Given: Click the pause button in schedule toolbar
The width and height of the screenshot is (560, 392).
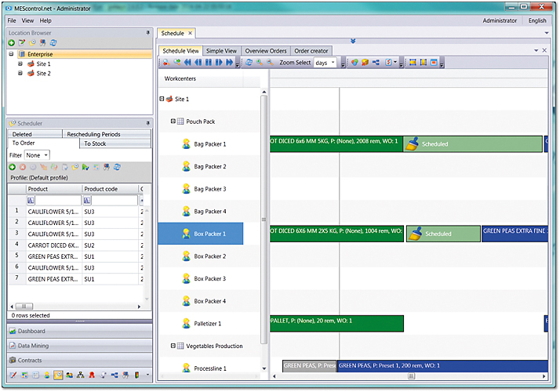Looking at the screenshot, I should coord(209,63).
